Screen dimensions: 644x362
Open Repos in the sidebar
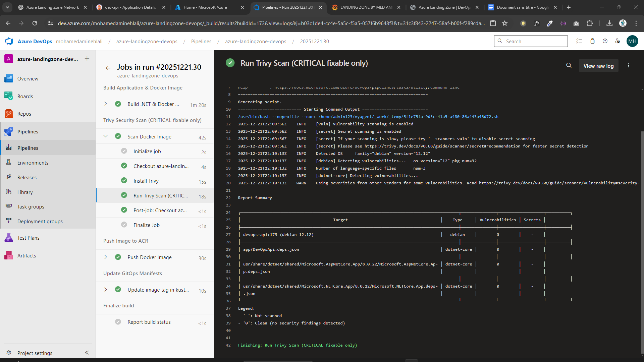point(24,114)
